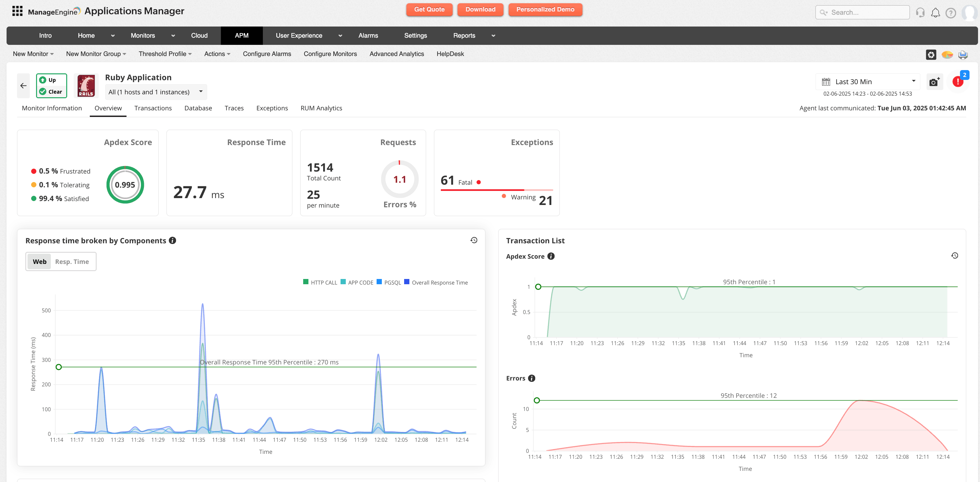This screenshot has height=482, width=980.
Task: Click the help question mark icon
Action: pos(950,12)
